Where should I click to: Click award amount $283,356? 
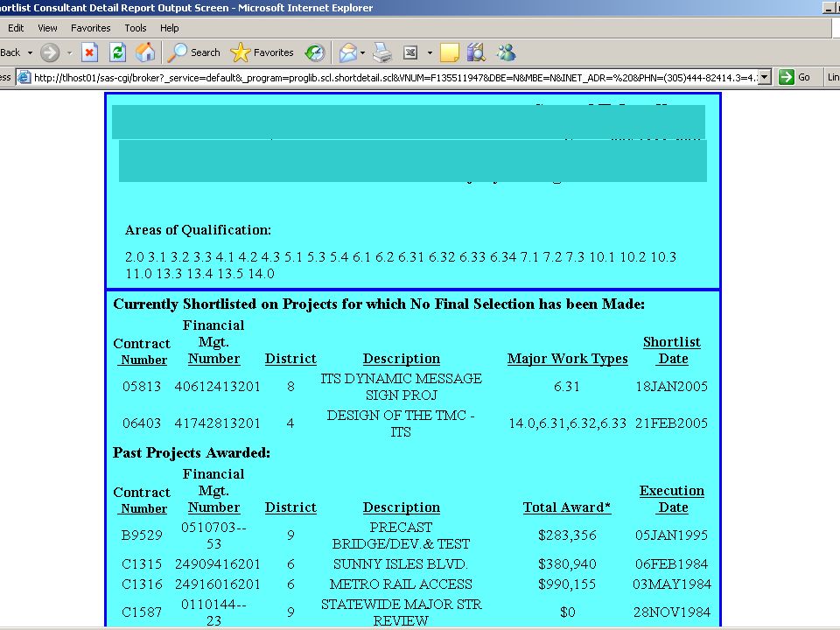567,535
